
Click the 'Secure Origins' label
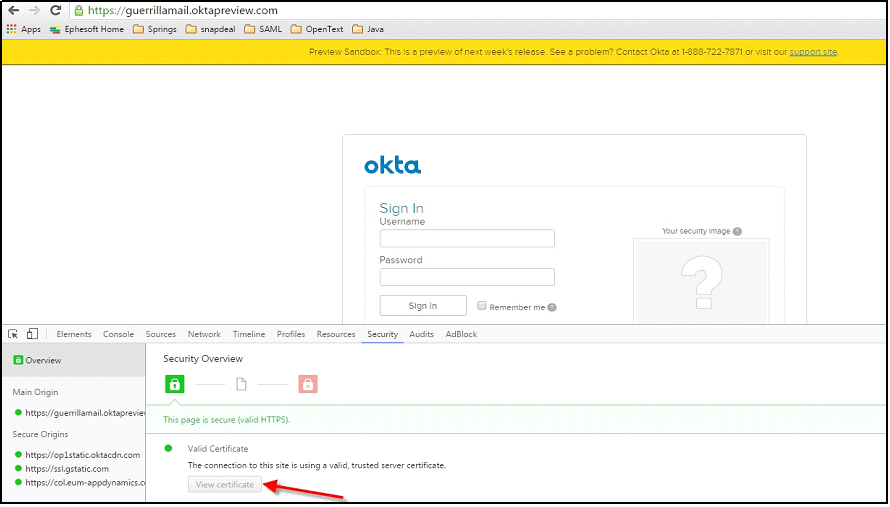click(x=40, y=434)
